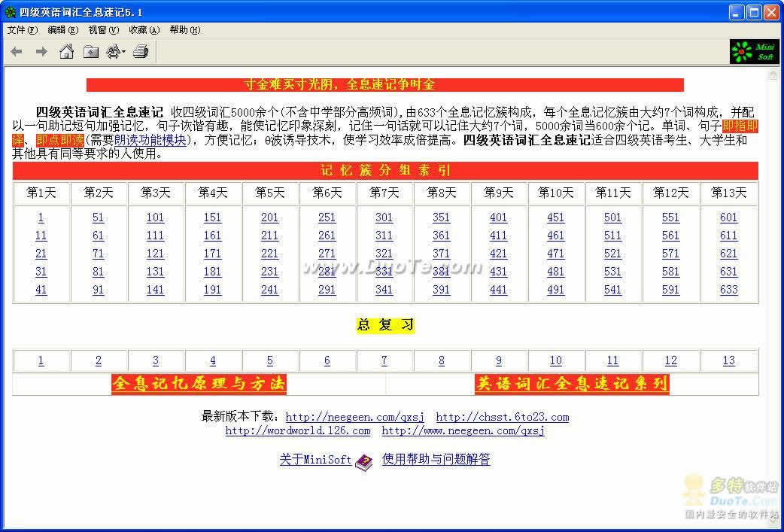Image resolution: width=784 pixels, height=532 pixels.
Task: Go to the Home page icon
Action: point(66,51)
